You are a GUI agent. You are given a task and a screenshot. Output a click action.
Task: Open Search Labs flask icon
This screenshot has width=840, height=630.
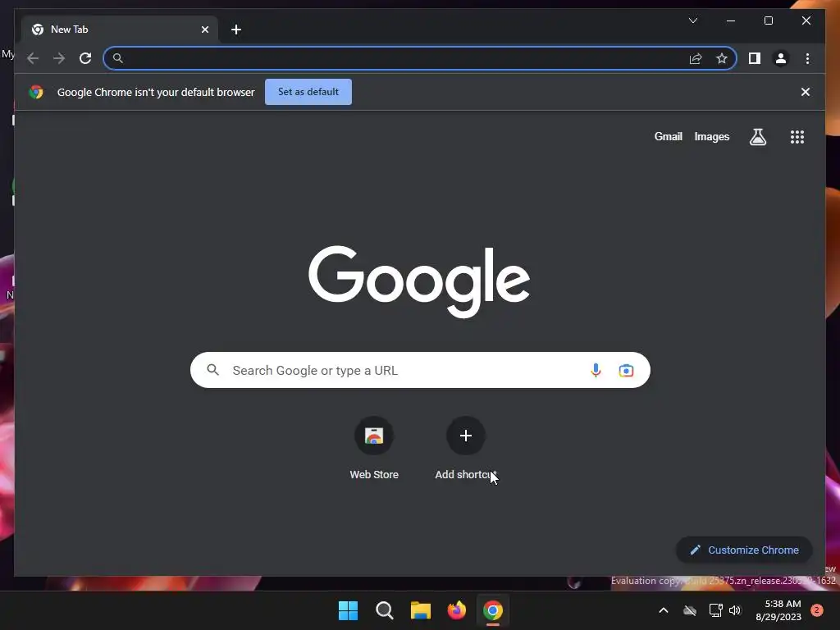click(x=757, y=137)
